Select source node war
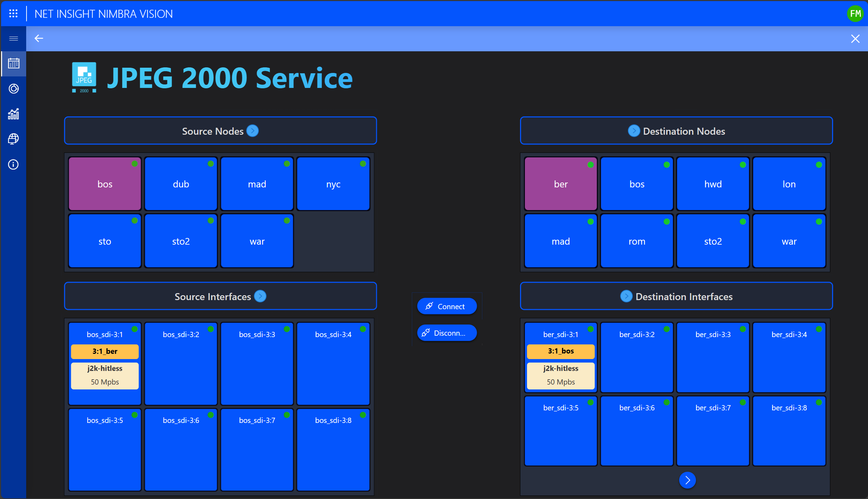This screenshot has width=868, height=499. [257, 241]
